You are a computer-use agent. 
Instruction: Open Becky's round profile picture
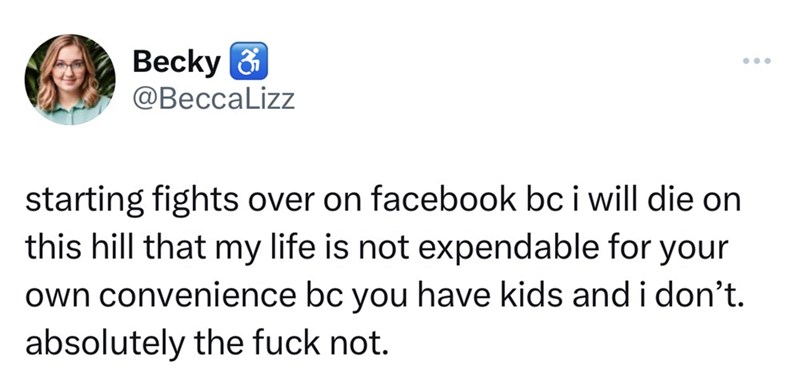click(70, 80)
